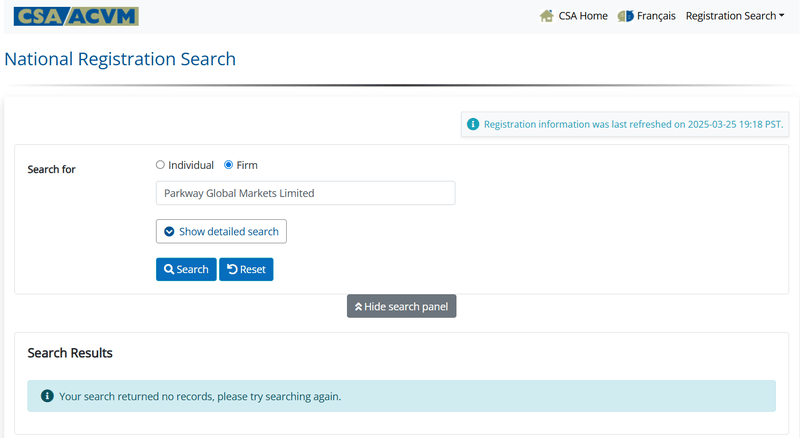Click the Français language icon

click(625, 16)
